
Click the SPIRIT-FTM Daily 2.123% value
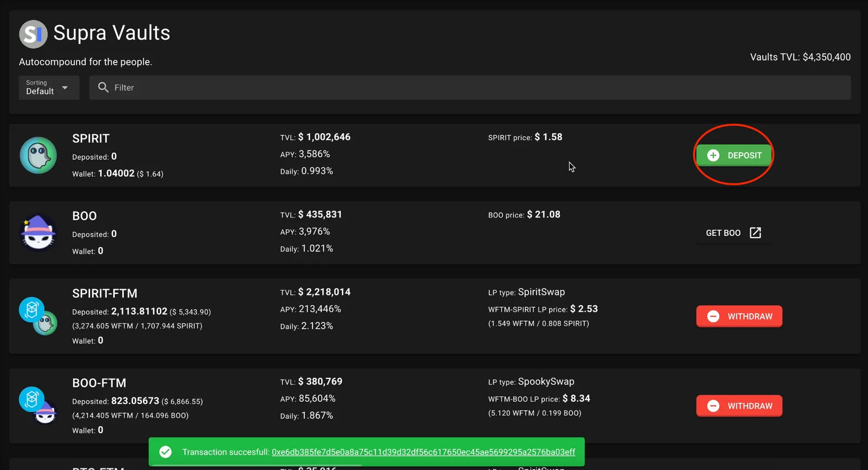(317, 326)
